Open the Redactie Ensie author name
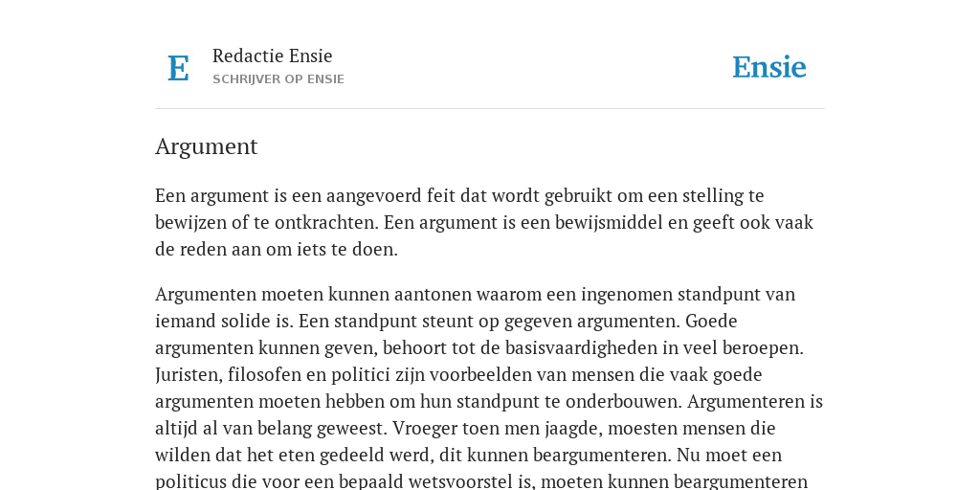This screenshot has height=490, width=980. coord(273,56)
